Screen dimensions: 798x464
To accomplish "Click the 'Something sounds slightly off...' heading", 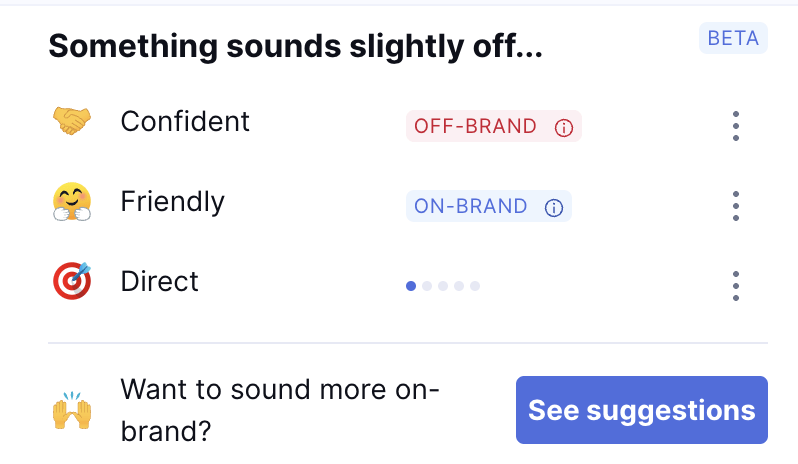I will click(x=296, y=46).
